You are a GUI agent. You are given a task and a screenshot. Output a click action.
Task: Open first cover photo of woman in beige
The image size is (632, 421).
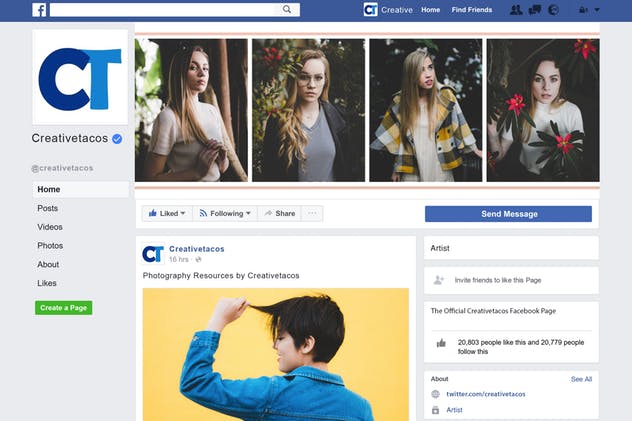pyautogui.click(x=191, y=110)
